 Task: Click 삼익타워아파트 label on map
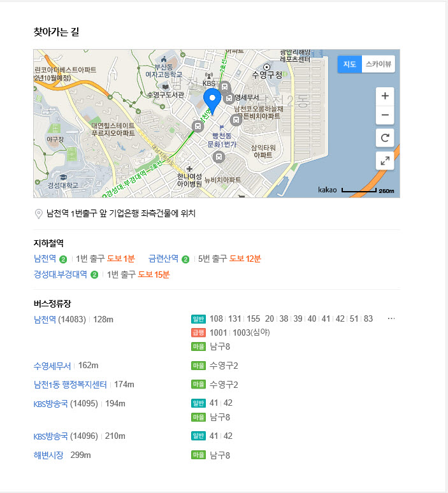(x=263, y=151)
